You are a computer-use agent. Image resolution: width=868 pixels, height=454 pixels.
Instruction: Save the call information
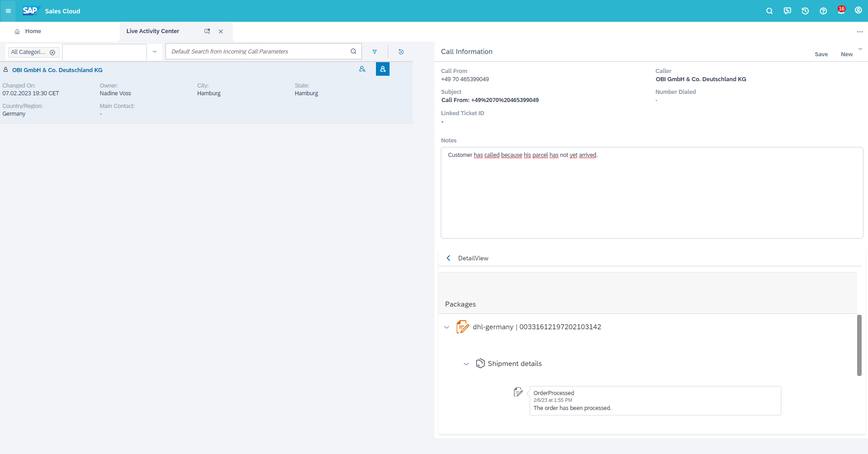coord(821,54)
